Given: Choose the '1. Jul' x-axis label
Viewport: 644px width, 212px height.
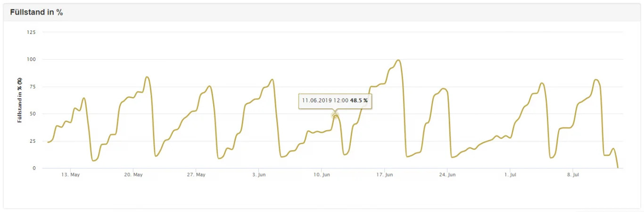Looking at the screenshot, I should [510, 175].
